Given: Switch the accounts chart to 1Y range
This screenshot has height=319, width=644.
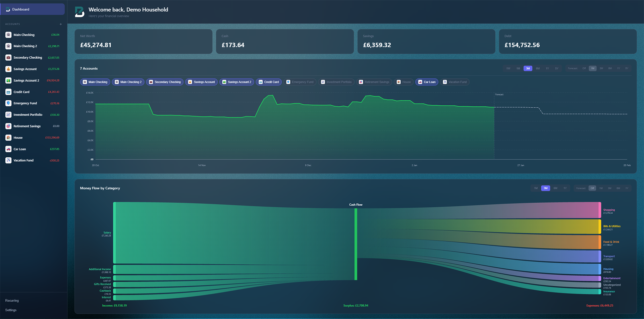Looking at the screenshot, I should 547,68.
